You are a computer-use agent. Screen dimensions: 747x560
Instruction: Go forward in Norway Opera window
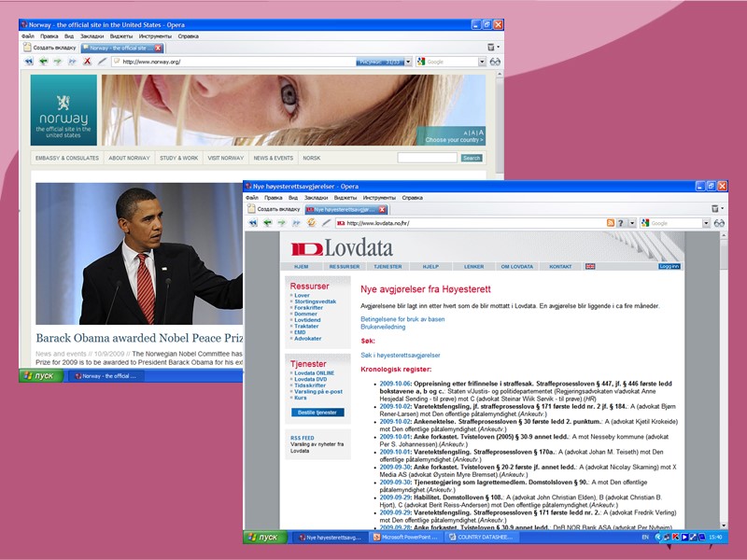(x=58, y=62)
